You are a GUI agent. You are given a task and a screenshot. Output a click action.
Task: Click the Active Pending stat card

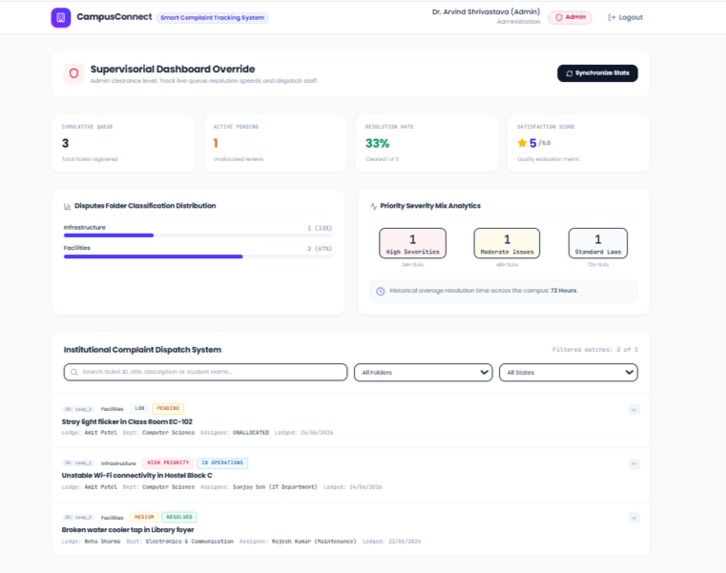point(275,143)
